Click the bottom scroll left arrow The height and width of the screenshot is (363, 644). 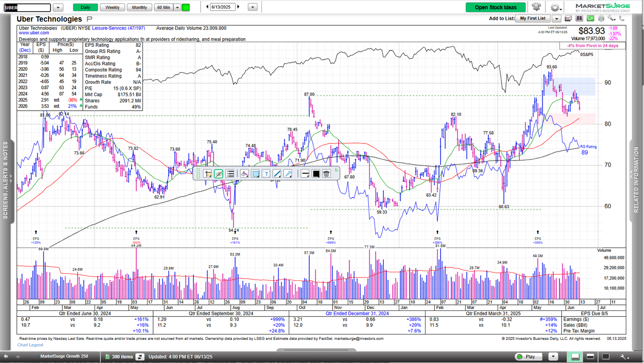coord(7,356)
